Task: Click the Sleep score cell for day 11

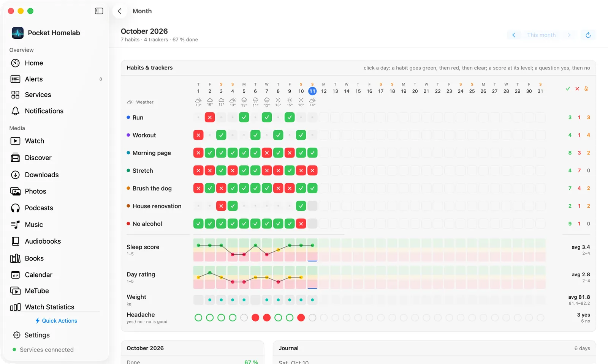Action: click(x=312, y=250)
